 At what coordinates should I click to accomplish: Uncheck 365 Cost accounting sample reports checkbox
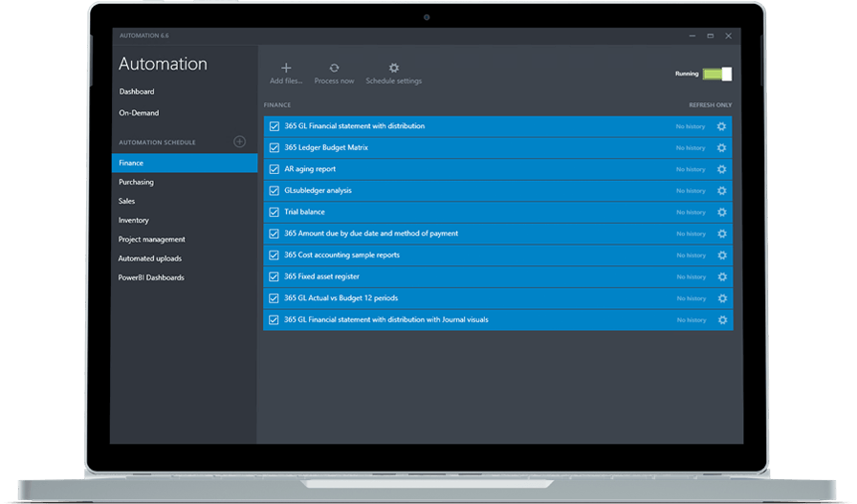[x=274, y=255]
